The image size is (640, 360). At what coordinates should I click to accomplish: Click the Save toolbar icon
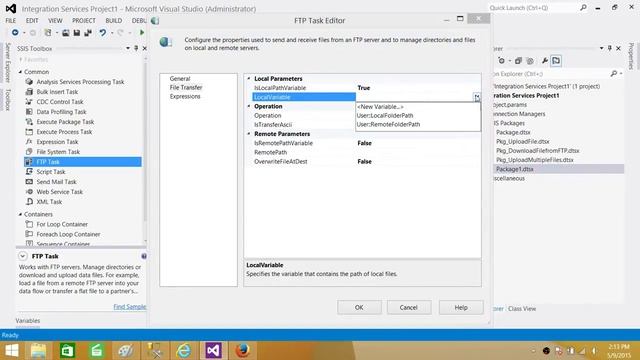coord(77,32)
